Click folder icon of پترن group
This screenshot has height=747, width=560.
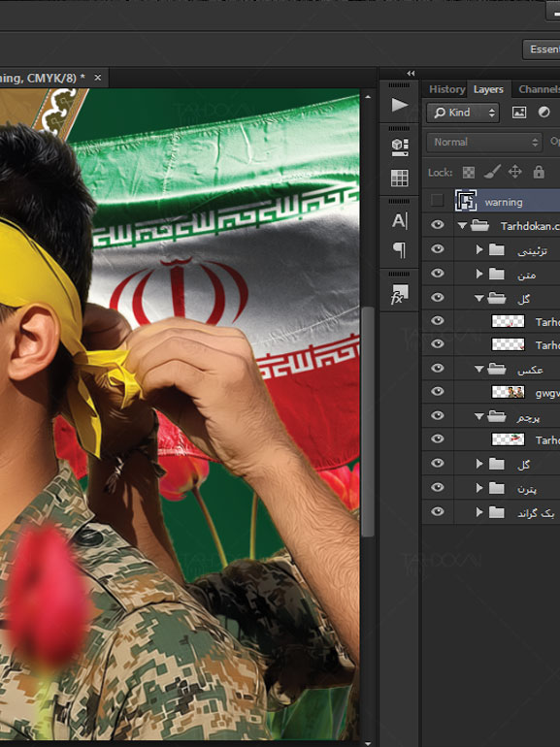click(497, 488)
